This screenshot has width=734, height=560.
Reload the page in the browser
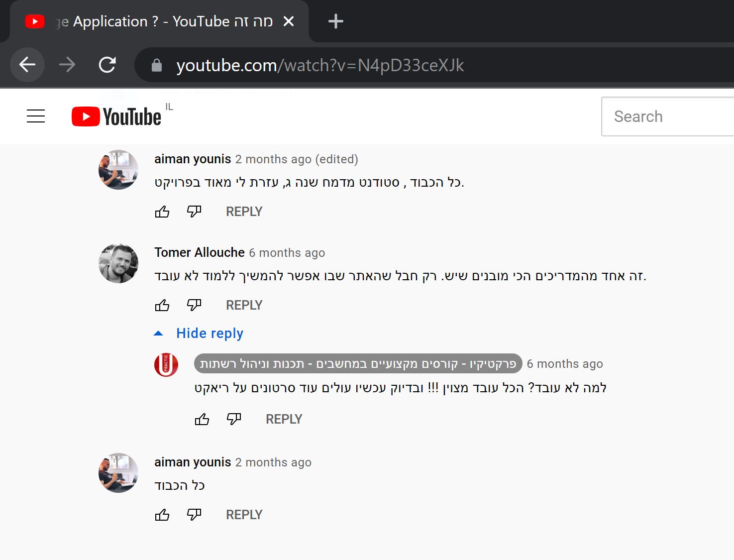click(x=107, y=65)
